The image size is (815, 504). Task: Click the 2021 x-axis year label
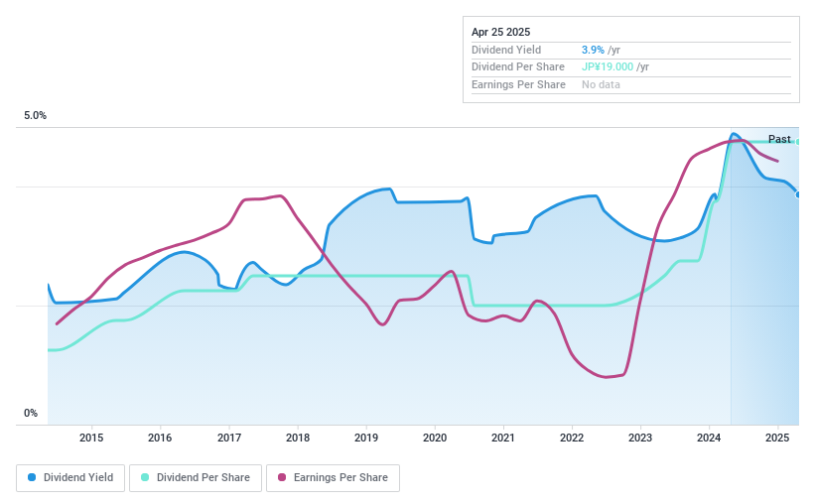(503, 438)
